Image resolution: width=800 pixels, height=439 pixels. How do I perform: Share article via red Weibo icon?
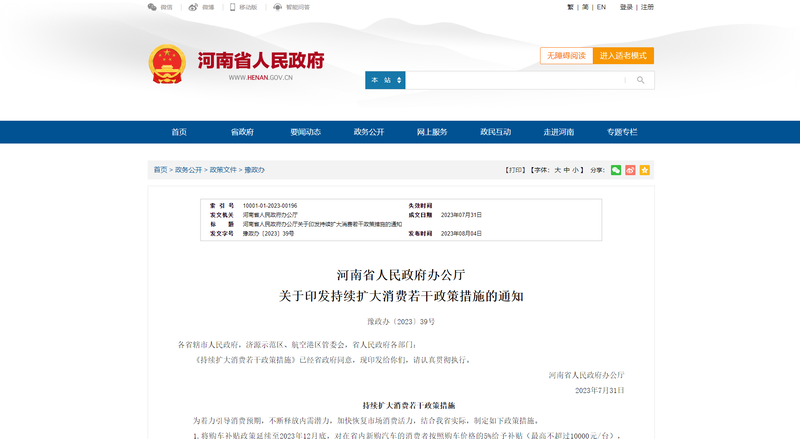[630, 170]
